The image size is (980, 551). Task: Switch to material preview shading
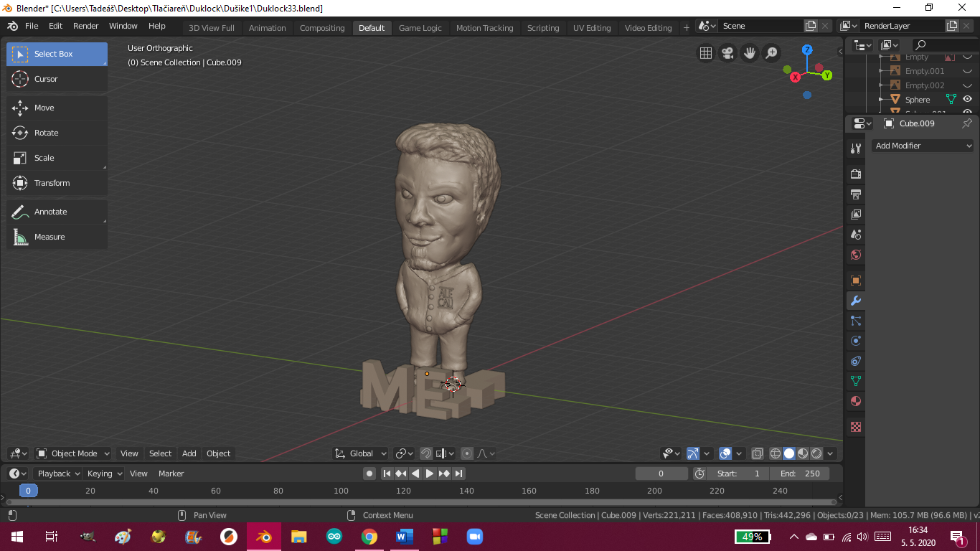coord(803,453)
